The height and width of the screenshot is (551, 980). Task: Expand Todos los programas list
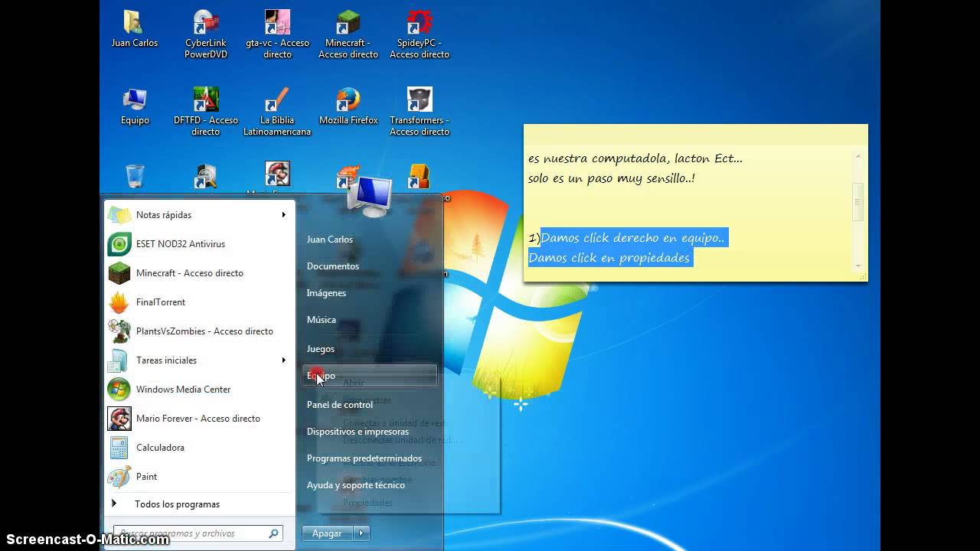click(201, 504)
